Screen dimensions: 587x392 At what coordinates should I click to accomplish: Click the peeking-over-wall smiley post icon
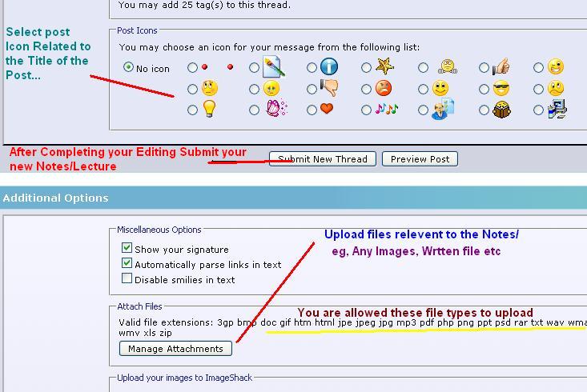pos(448,67)
